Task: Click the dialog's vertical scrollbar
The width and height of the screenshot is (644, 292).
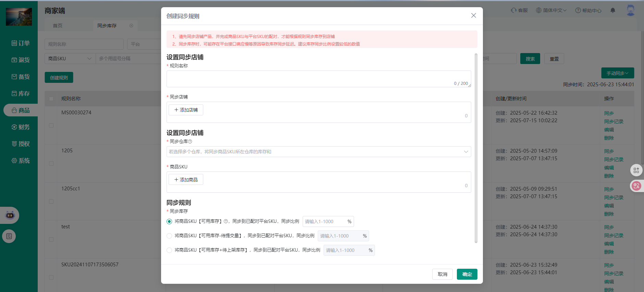Action: 476,147
